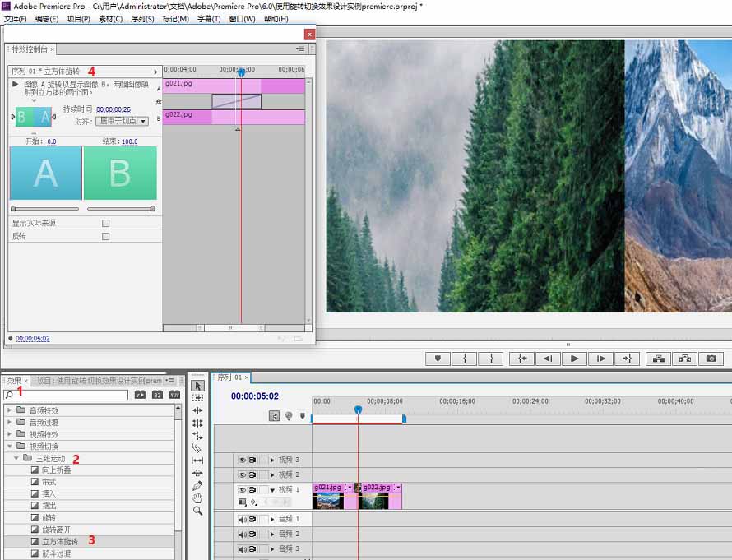Viewport: 732px width, 560px height.
Task: Click the start slider under preview A
Action: [13, 209]
